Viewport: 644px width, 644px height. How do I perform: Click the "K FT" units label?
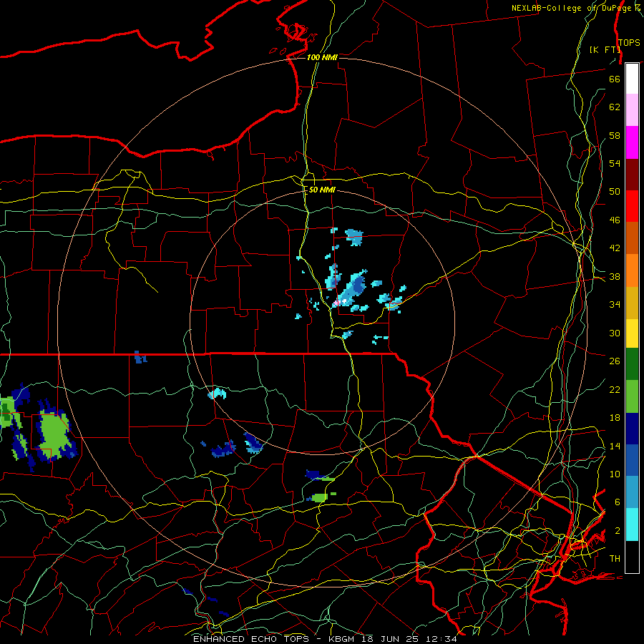[605, 49]
